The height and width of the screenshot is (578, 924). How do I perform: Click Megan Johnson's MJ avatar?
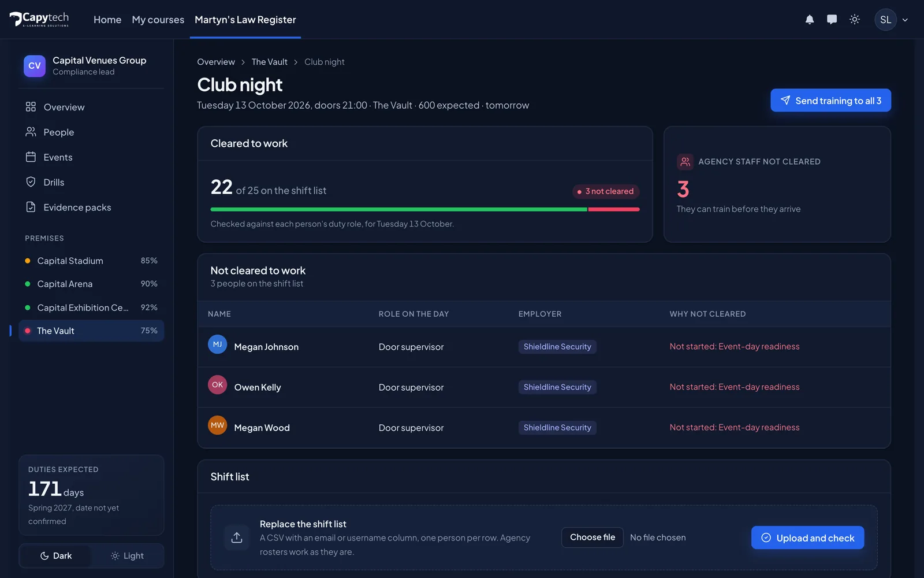point(217,344)
